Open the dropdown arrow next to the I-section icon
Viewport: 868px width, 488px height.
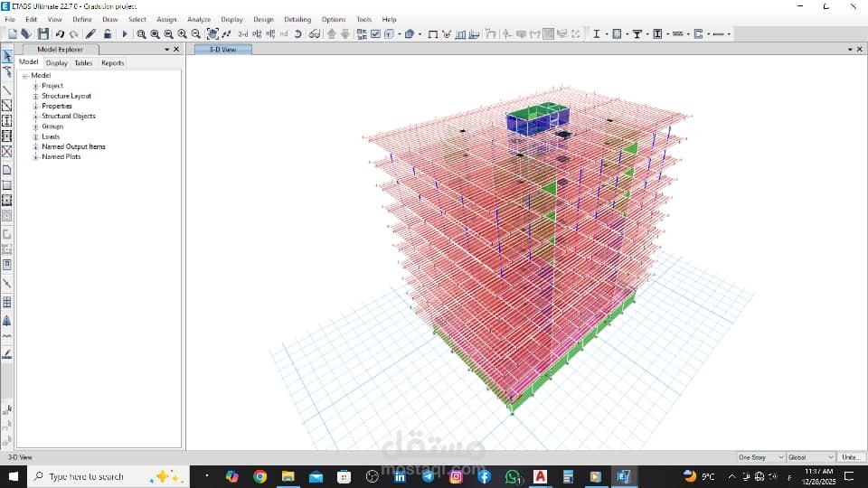tap(606, 34)
